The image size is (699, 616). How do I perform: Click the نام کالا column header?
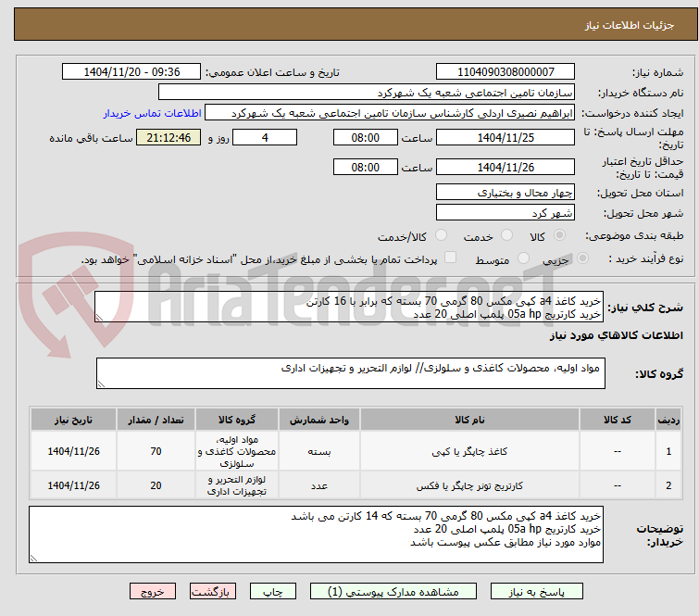point(469,420)
